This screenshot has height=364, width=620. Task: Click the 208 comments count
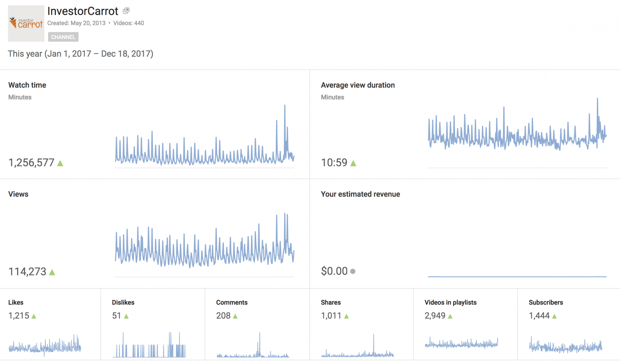click(x=223, y=316)
